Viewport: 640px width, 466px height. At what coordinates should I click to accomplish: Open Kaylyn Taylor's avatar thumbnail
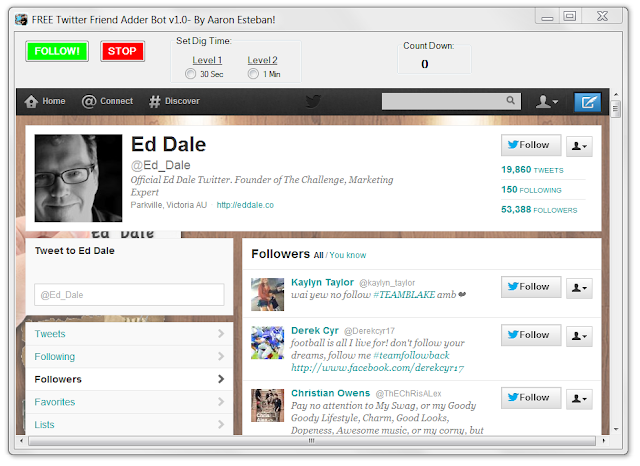pyautogui.click(x=267, y=295)
